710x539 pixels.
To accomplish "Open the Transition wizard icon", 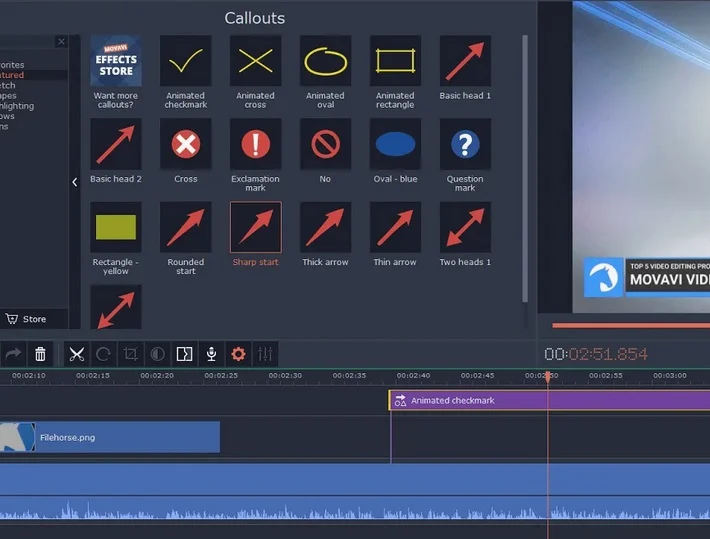I will (184, 354).
